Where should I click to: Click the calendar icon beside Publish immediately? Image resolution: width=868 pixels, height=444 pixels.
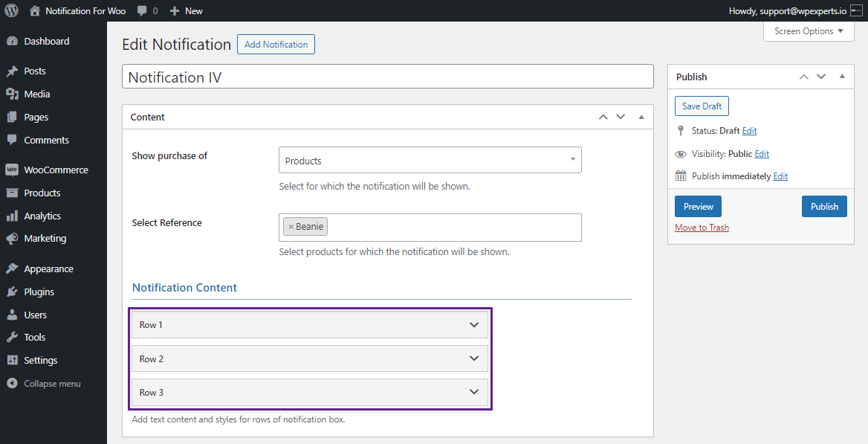coord(681,176)
